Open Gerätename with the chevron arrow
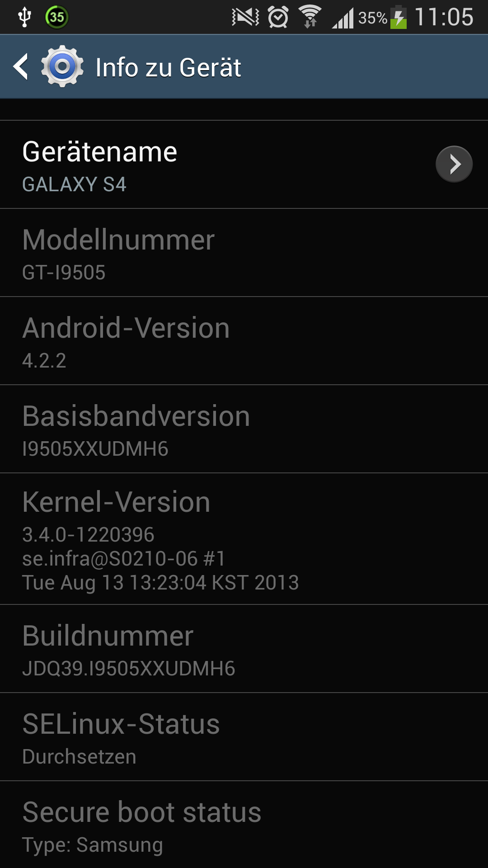The width and height of the screenshot is (488, 868). coord(454,164)
